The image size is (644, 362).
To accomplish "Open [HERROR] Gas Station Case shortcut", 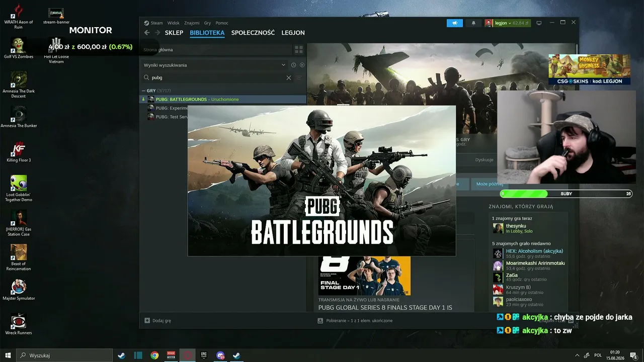I will (19, 223).
